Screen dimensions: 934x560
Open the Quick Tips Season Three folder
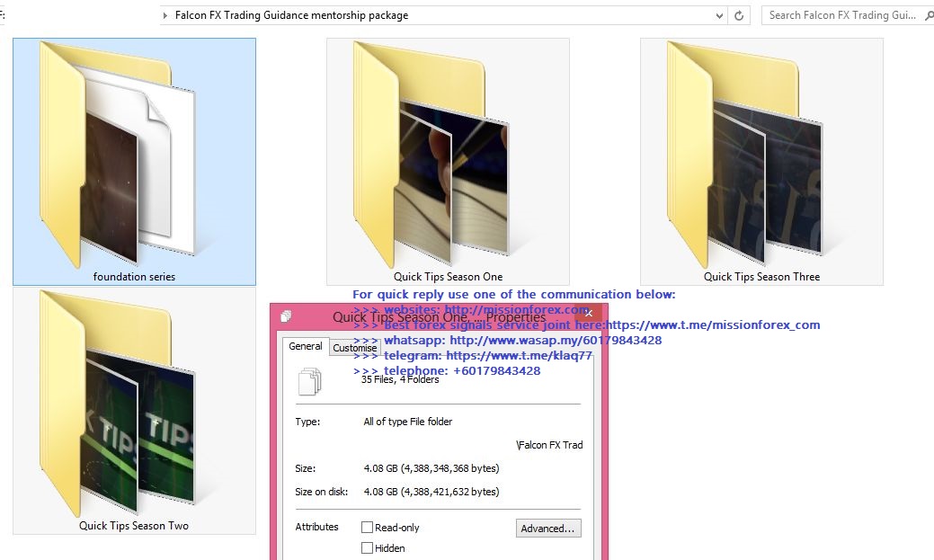(x=762, y=162)
